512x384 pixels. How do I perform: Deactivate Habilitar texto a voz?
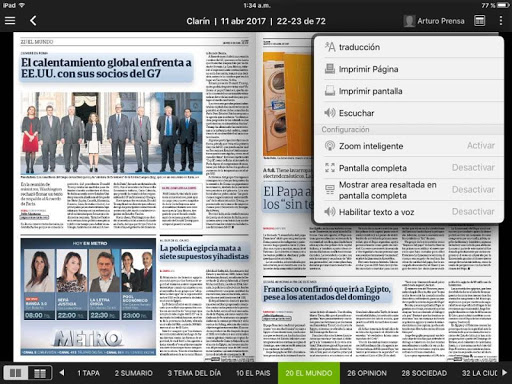(473, 212)
